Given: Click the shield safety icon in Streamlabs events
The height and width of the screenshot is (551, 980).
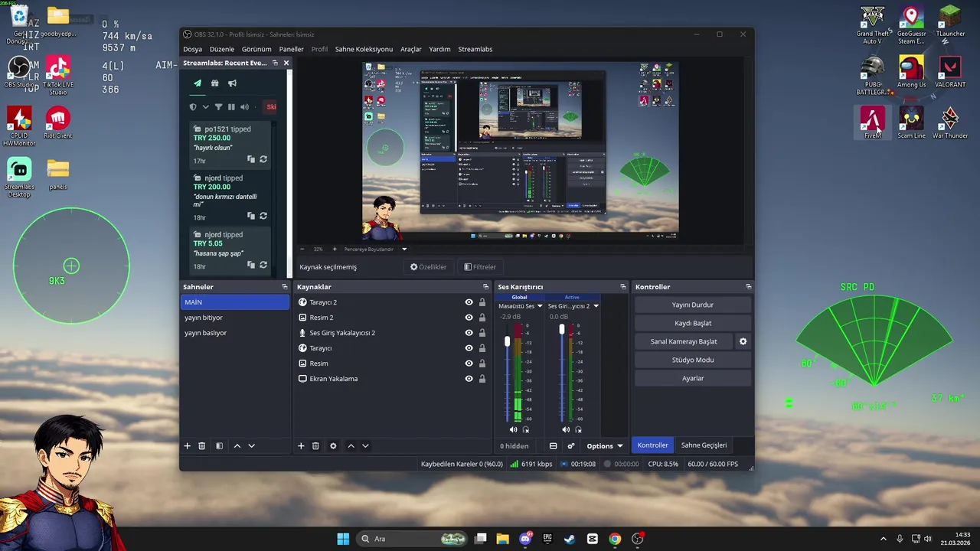Looking at the screenshot, I should click(193, 107).
